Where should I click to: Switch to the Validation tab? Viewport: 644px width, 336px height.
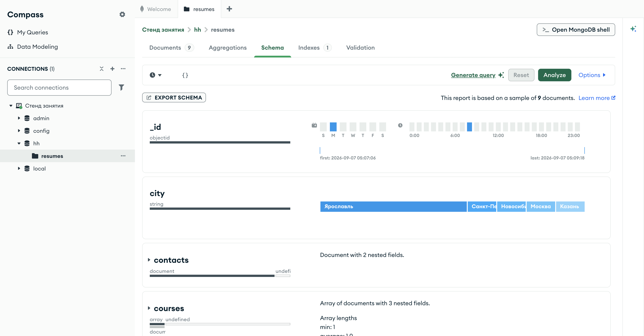(360, 48)
